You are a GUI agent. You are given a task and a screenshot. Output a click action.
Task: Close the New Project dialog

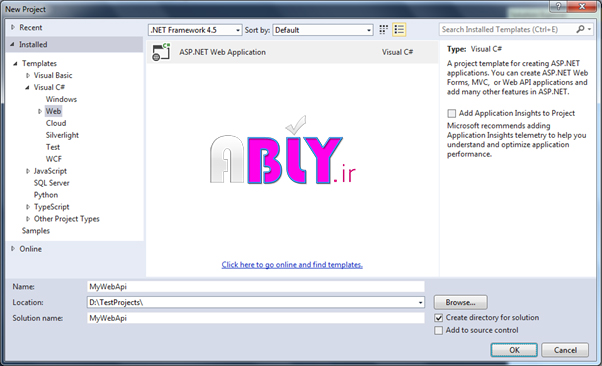pyautogui.click(x=582, y=6)
